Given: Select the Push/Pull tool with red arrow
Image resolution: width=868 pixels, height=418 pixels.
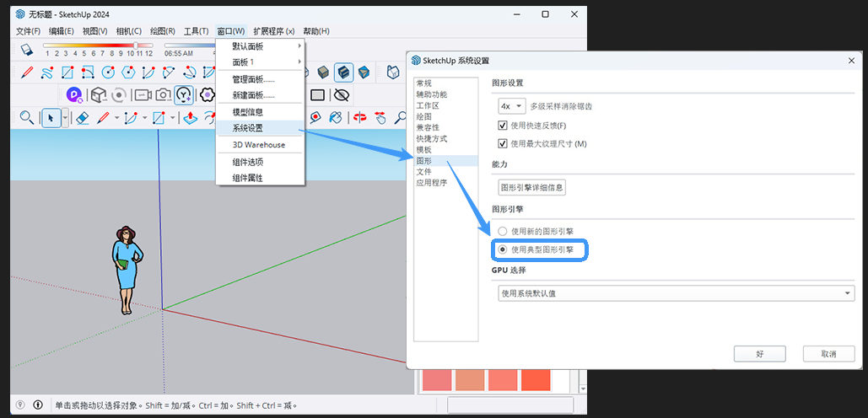Looking at the screenshot, I should point(191,117).
